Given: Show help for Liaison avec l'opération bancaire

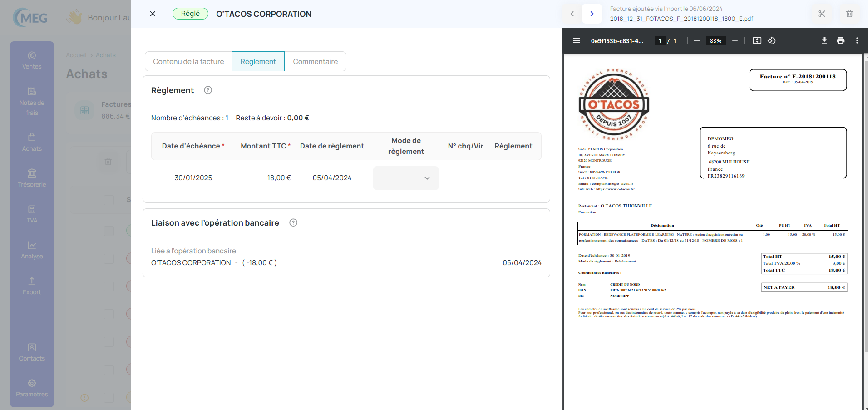Looking at the screenshot, I should pos(293,222).
